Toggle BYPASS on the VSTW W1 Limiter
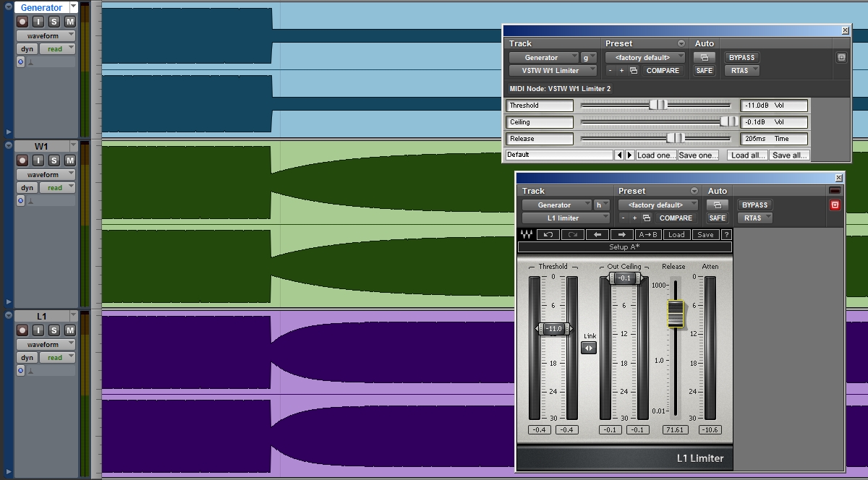This screenshot has height=480, width=868. [741, 58]
